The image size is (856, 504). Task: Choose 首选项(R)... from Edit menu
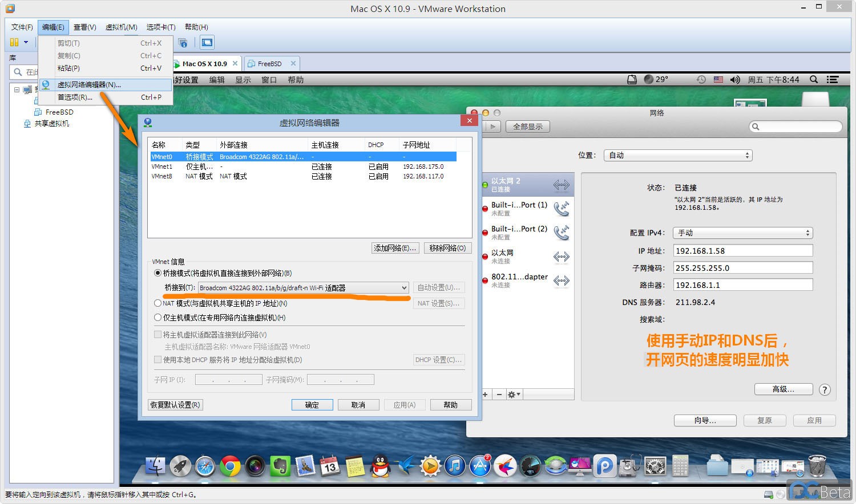point(106,97)
